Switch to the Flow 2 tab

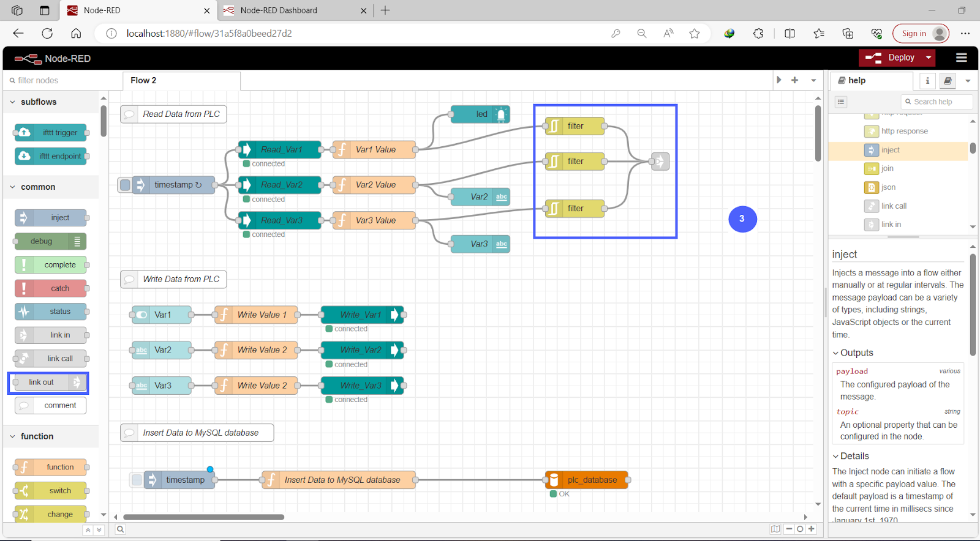pos(181,80)
